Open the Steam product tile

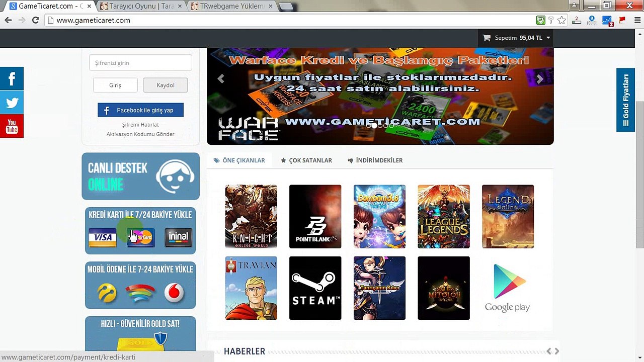point(315,288)
